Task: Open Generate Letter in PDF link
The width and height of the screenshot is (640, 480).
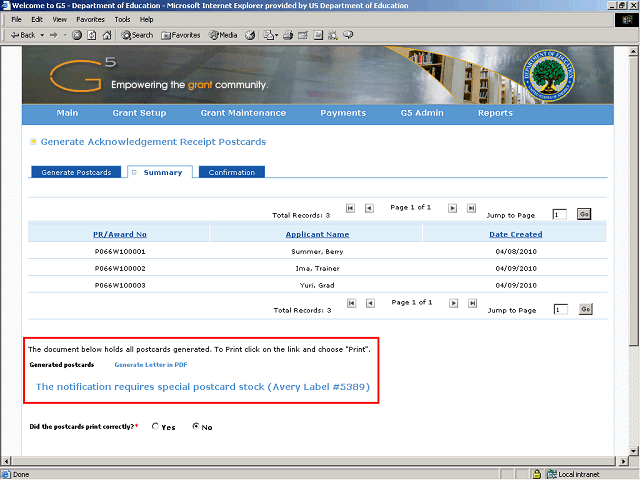Action: [151, 365]
